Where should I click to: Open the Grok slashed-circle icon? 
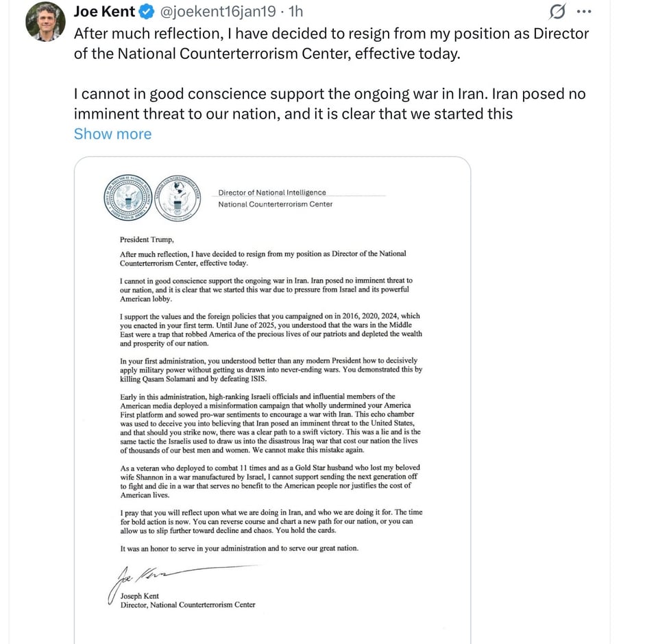(558, 12)
